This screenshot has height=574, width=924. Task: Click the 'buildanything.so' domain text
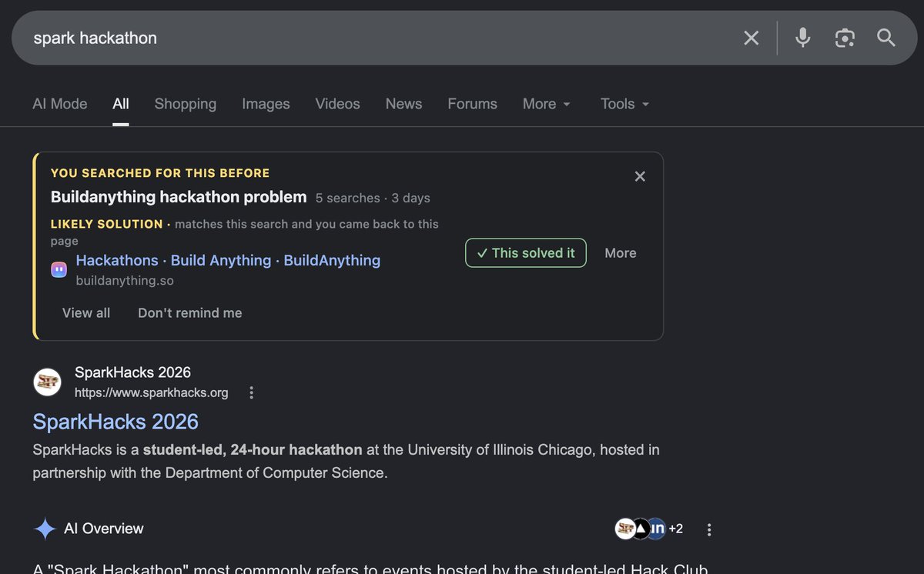125,281
